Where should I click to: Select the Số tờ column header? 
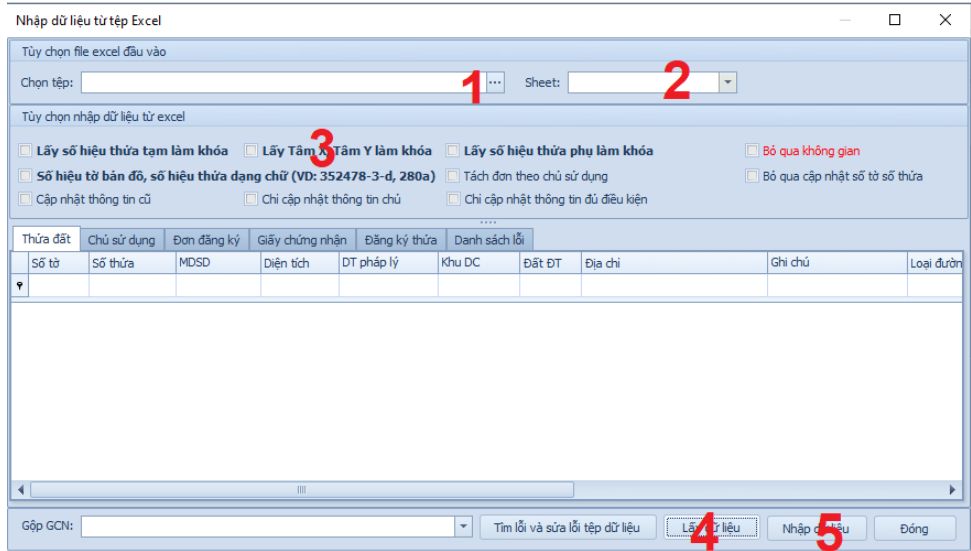pyautogui.click(x=58, y=263)
